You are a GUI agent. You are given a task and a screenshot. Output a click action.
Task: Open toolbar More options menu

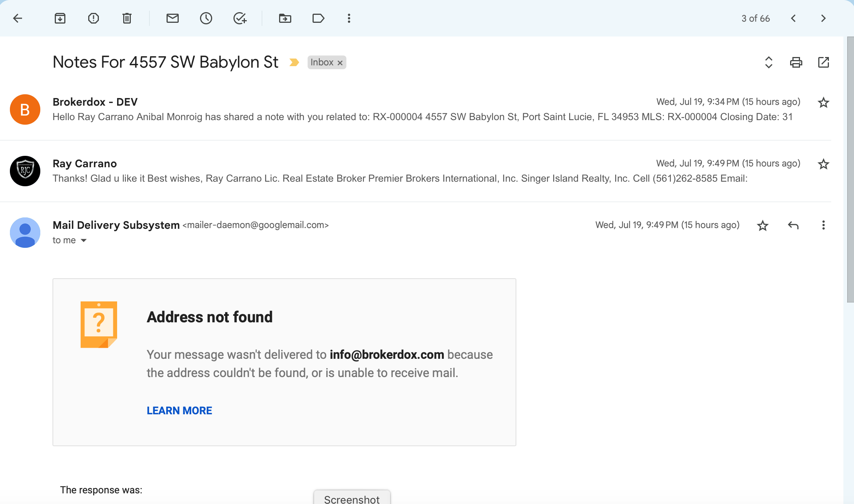(349, 18)
